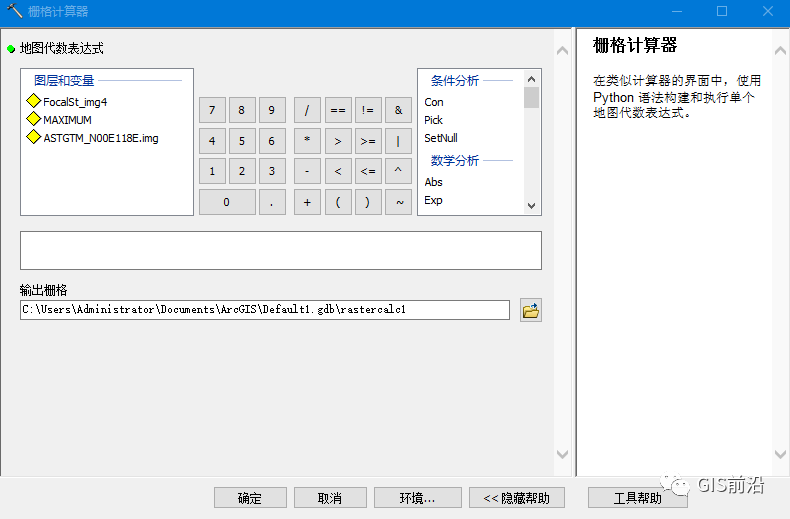
Task: Insert the greater-than operator
Action: 338,141
